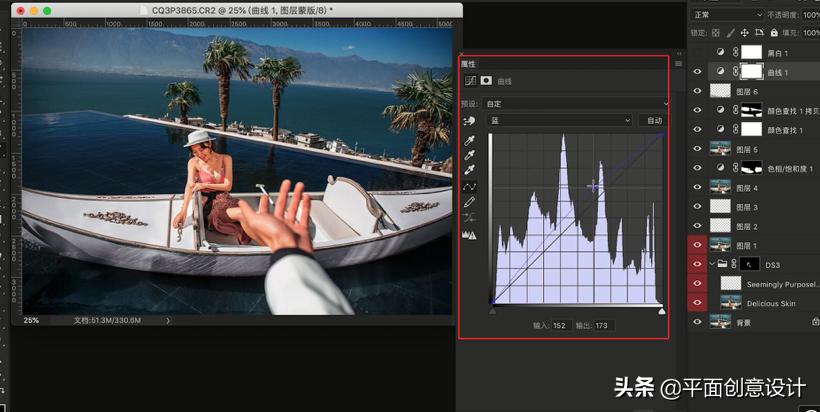Click mask link icon on 颜色查找 1 拷贝 layer
Image resolution: width=820 pixels, height=412 pixels.
tap(735, 110)
